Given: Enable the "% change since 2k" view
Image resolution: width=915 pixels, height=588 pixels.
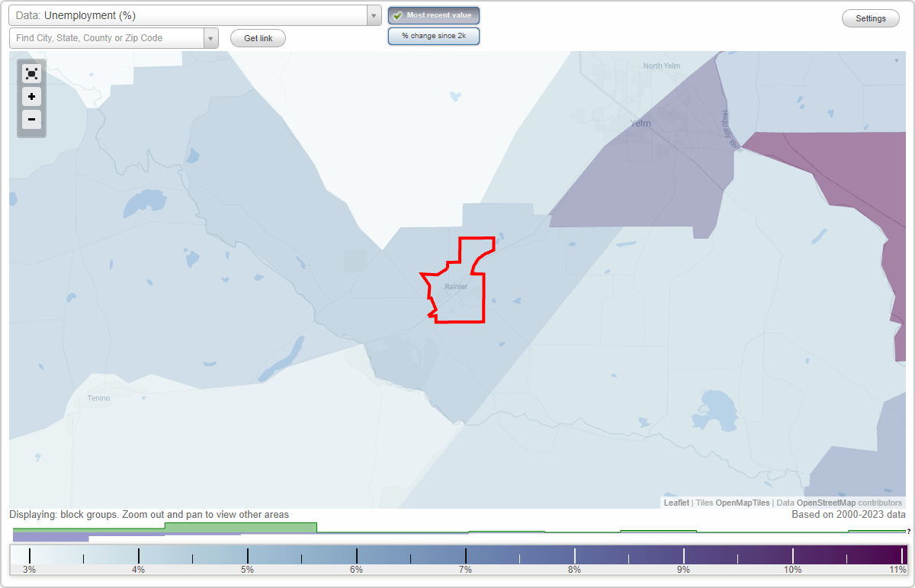Looking at the screenshot, I should click(x=433, y=35).
